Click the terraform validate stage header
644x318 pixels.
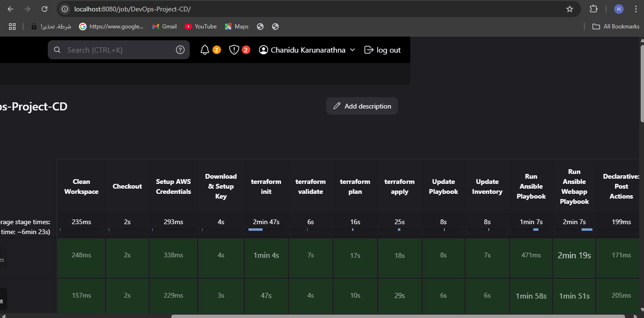tap(311, 187)
